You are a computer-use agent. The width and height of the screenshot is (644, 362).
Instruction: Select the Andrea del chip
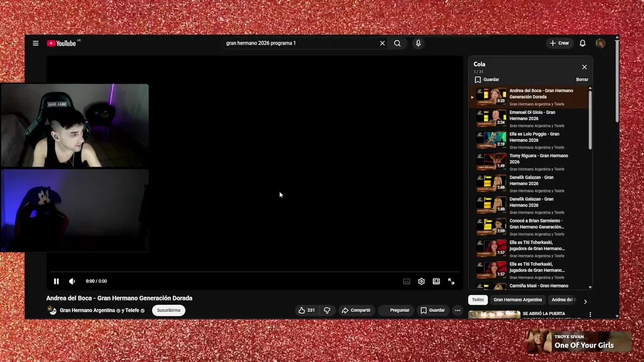[x=563, y=300]
